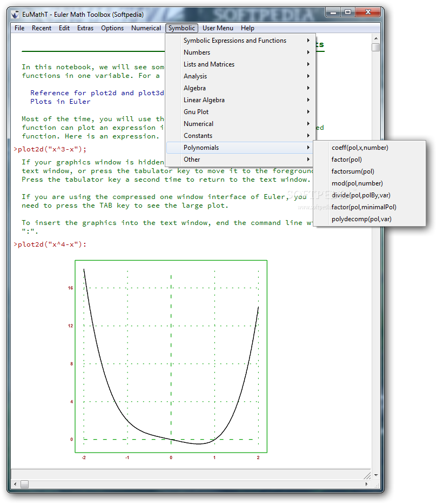Open Reference for plot2d and plot3d link
Screen dimensions: 437x504
point(97,93)
